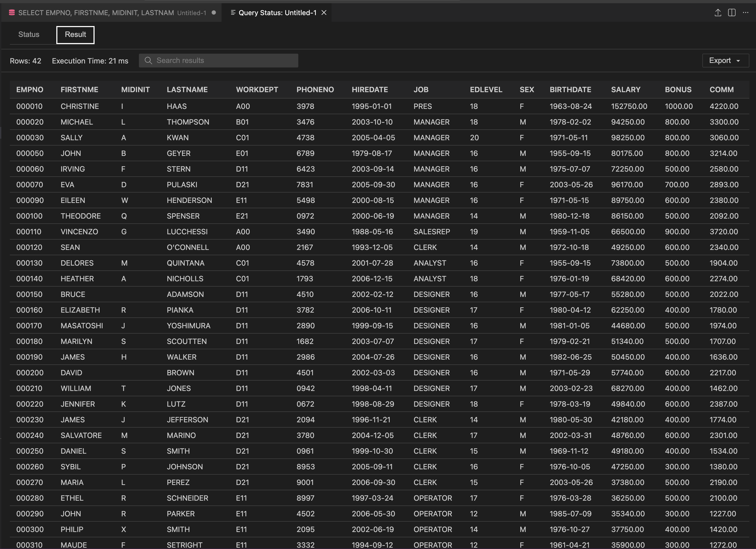Image resolution: width=756 pixels, height=549 pixels.
Task: Keep the Result view selected
Action: [x=75, y=34]
